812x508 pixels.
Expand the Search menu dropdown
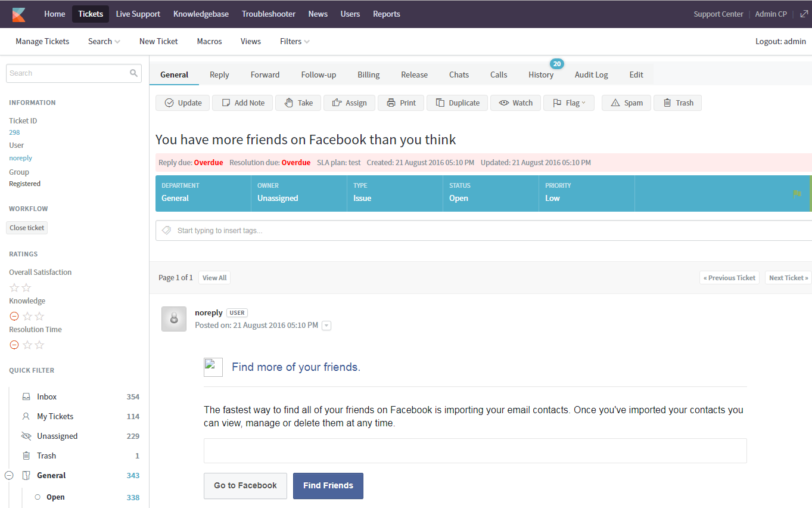click(x=104, y=41)
